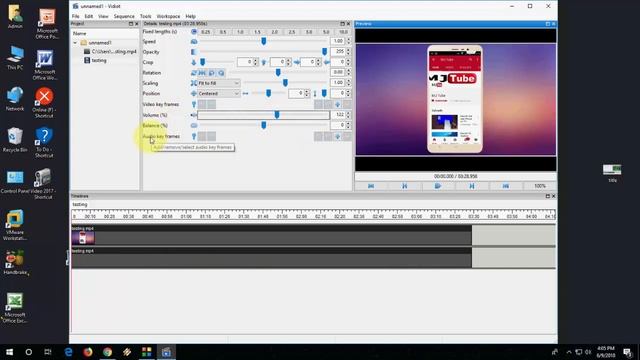The height and width of the screenshot is (360, 640).
Task: Go to next cut in Preview
Action: pyautogui.click(x=472, y=186)
